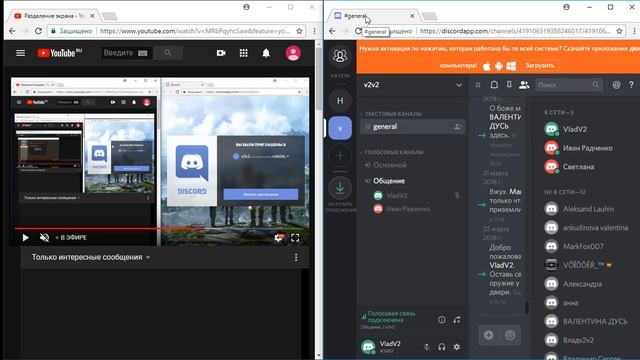The height and width of the screenshot is (360, 640).
Task: Close the #general browser tab
Action: point(412,16)
